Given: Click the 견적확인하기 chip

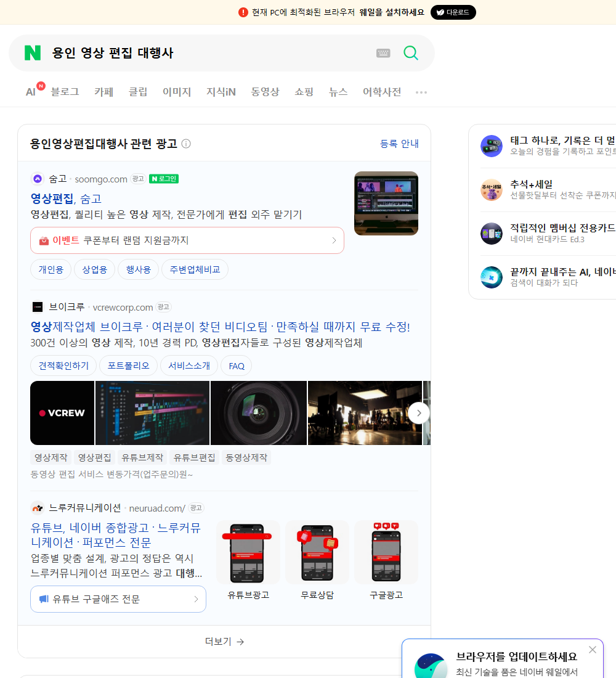Looking at the screenshot, I should point(63,366).
